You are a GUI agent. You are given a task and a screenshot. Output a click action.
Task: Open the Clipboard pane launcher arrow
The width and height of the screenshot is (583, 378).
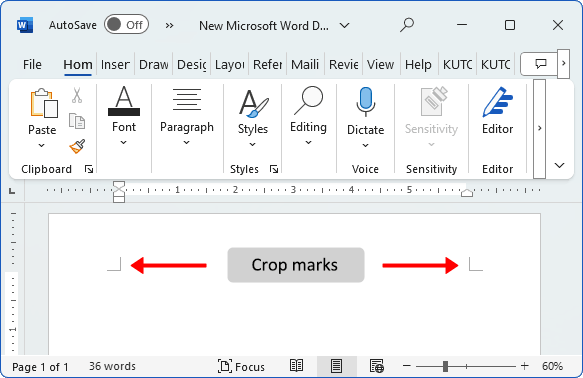(89, 169)
